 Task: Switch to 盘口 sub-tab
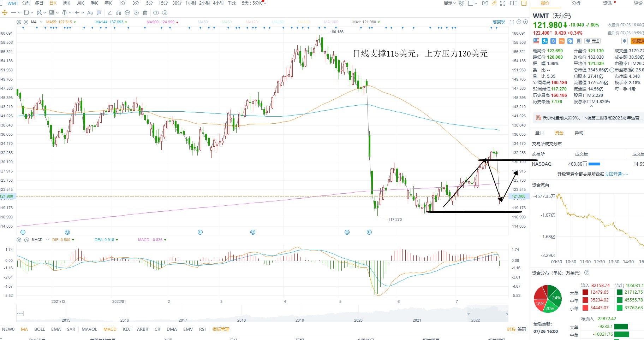click(x=539, y=133)
